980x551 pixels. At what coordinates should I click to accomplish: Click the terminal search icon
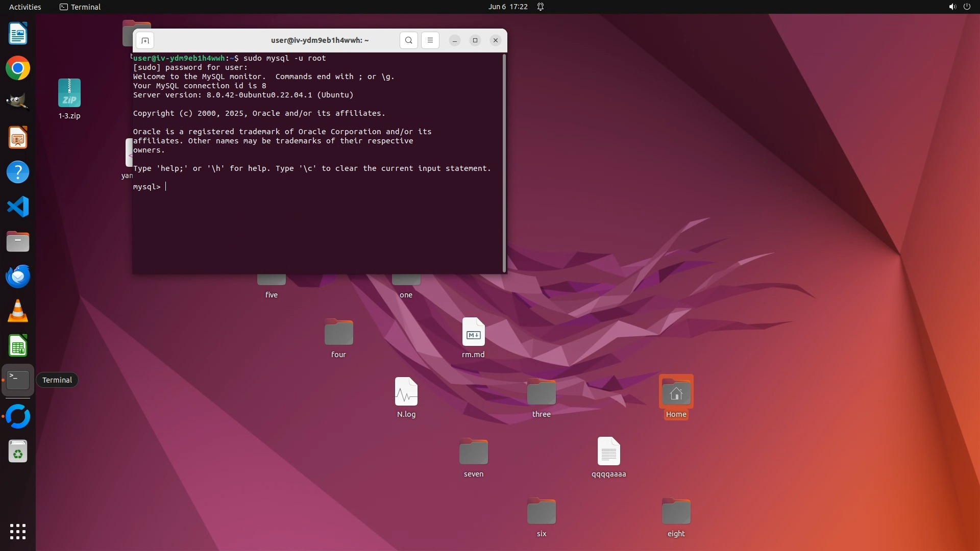click(x=408, y=40)
